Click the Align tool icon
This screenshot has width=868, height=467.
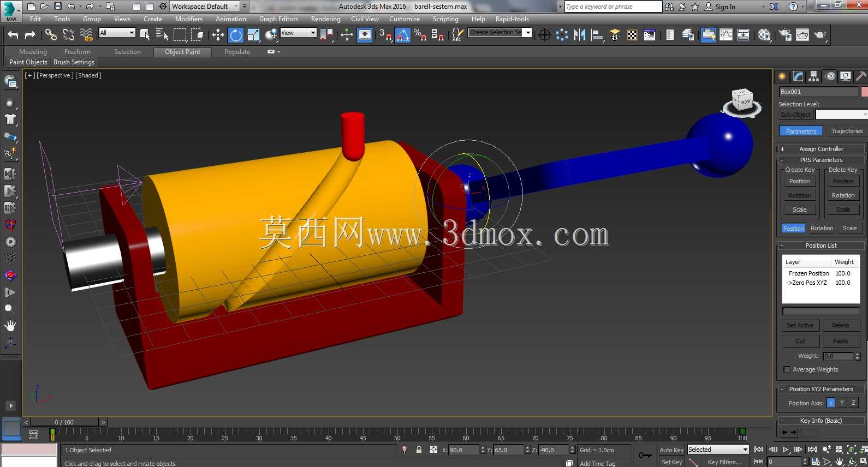tap(597, 35)
